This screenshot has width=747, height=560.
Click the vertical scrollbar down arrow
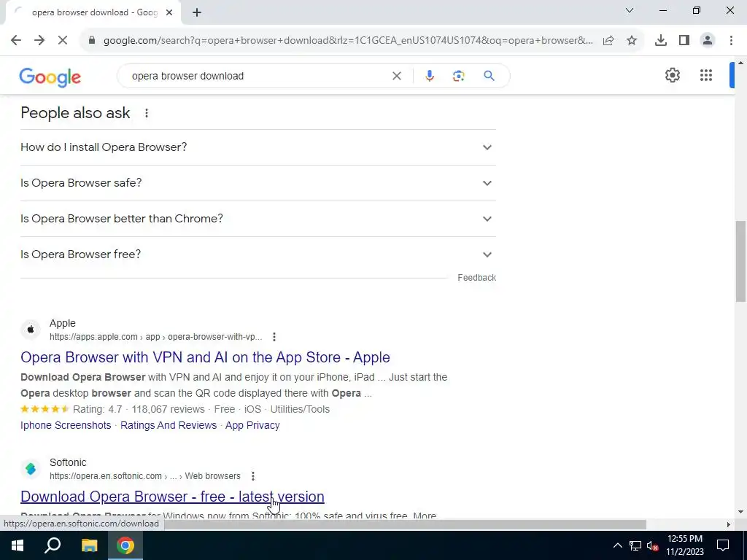coord(740,512)
